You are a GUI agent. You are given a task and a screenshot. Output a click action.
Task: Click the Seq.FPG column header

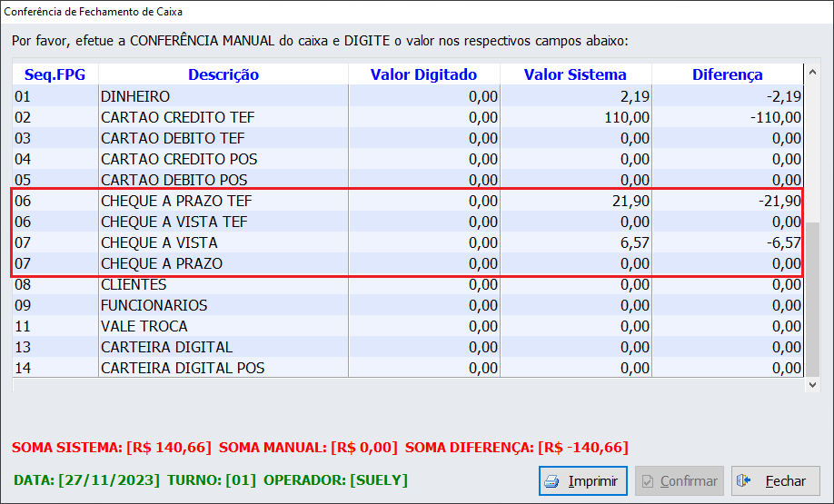click(x=55, y=74)
